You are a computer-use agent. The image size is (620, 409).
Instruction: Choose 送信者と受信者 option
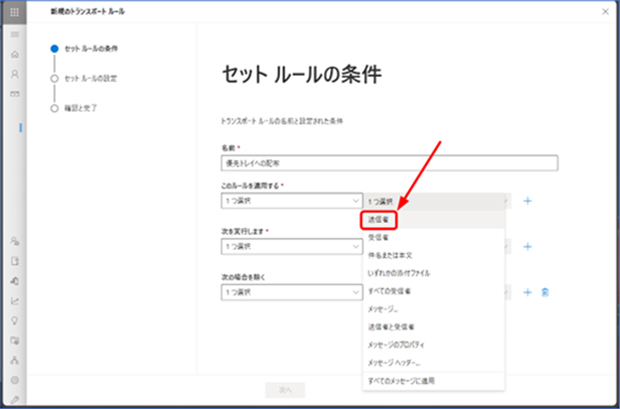[434, 327]
